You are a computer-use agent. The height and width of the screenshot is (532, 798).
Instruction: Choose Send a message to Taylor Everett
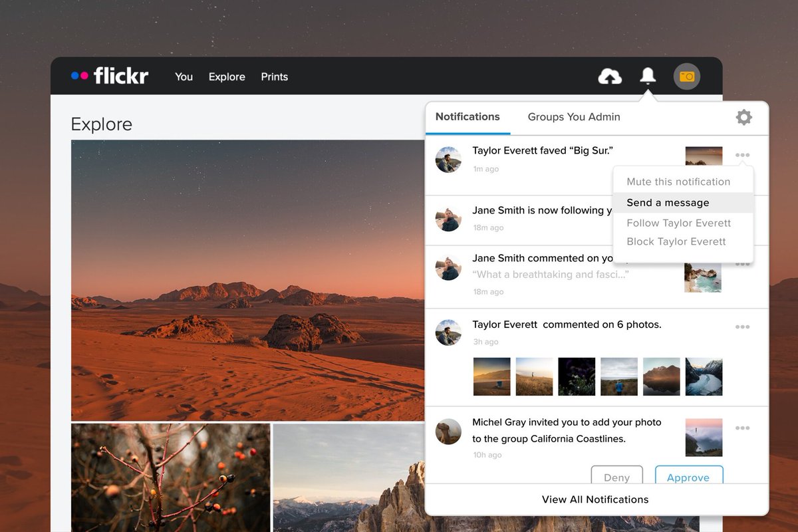(x=668, y=202)
